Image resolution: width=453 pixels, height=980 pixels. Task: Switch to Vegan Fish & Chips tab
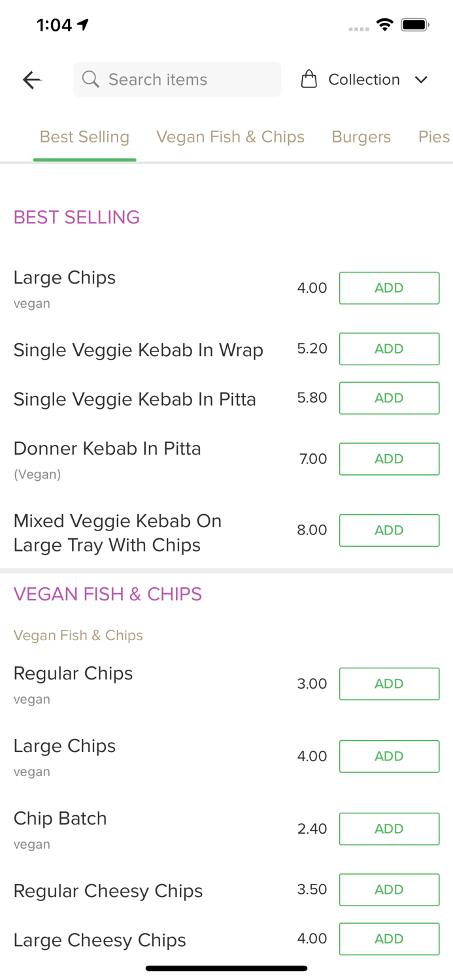(x=230, y=137)
